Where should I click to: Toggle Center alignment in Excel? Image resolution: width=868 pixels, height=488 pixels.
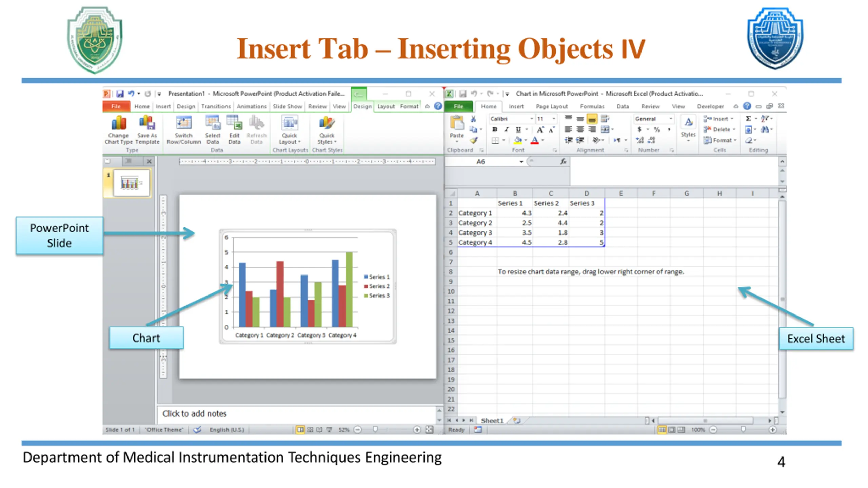(x=580, y=129)
